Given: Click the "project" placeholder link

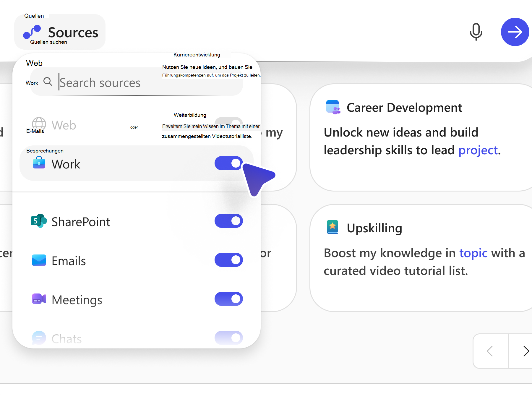Looking at the screenshot, I should coord(478,150).
